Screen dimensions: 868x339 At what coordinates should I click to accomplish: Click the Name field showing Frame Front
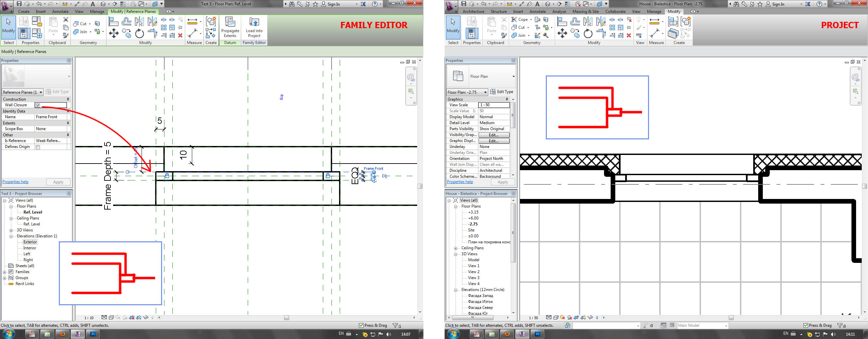tap(51, 117)
